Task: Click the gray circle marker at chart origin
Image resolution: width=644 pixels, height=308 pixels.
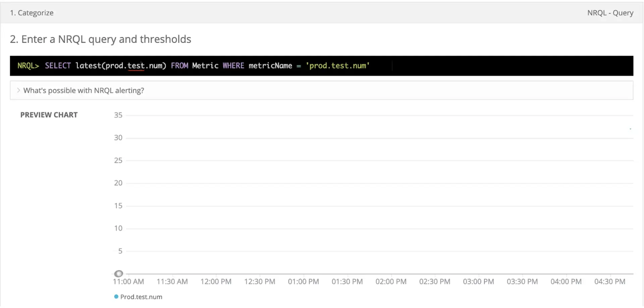Action: 118,273
